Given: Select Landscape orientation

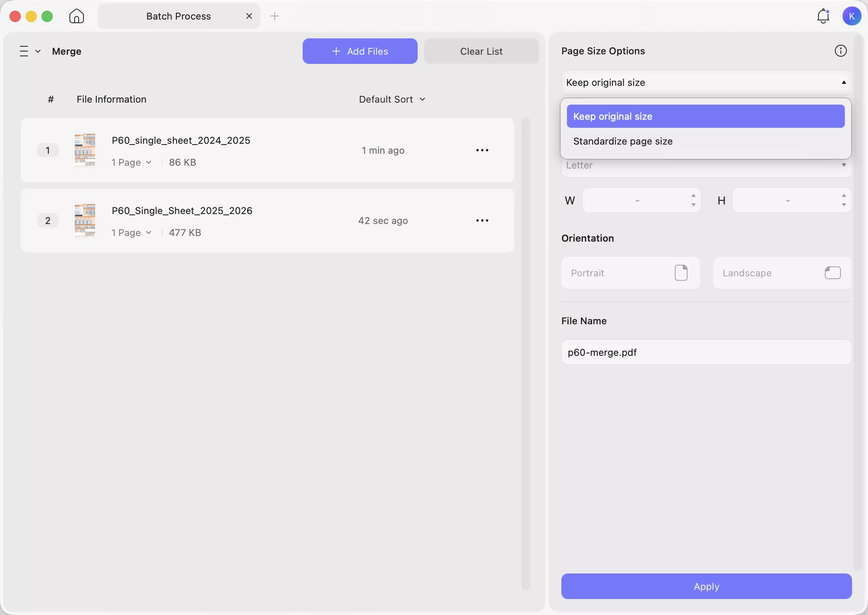Looking at the screenshot, I should (x=782, y=273).
